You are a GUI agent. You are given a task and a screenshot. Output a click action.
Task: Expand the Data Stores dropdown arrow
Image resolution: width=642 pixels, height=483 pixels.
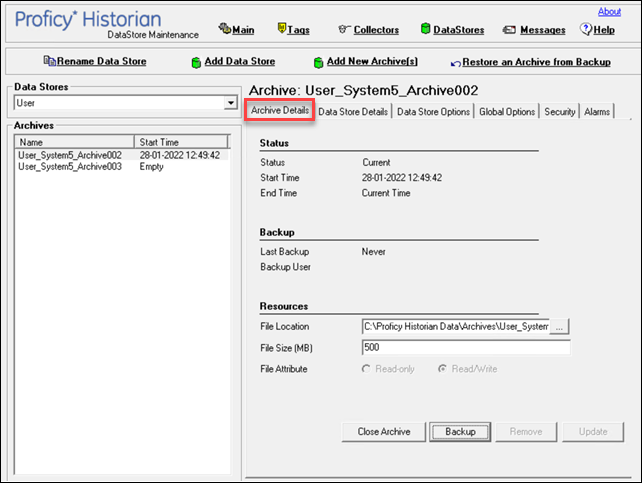[x=231, y=103]
